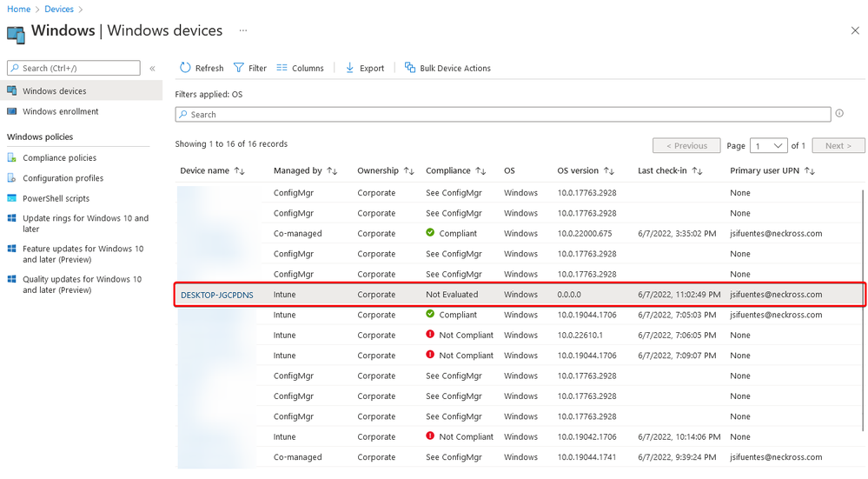The width and height of the screenshot is (868, 479).
Task: Sort by Managed by arrows
Action: (332, 170)
